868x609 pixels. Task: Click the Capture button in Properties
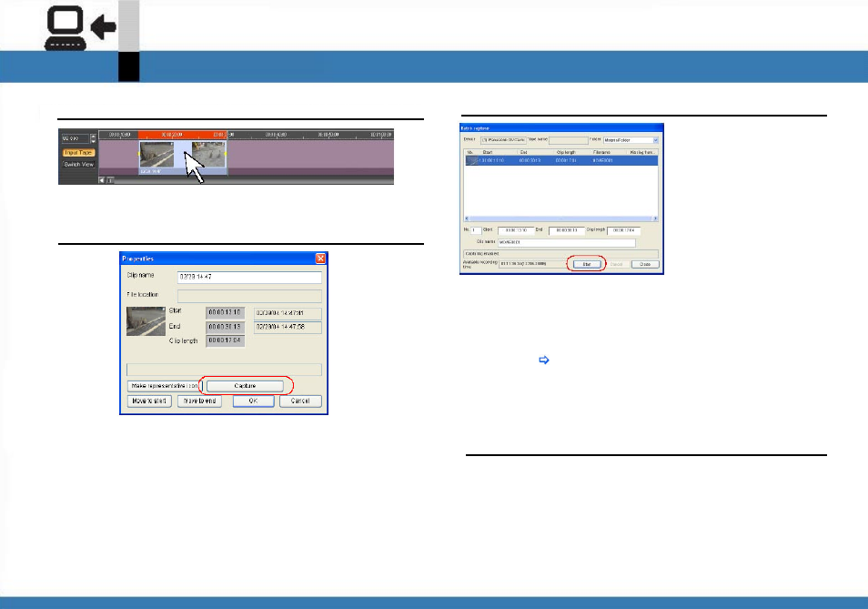click(x=245, y=386)
